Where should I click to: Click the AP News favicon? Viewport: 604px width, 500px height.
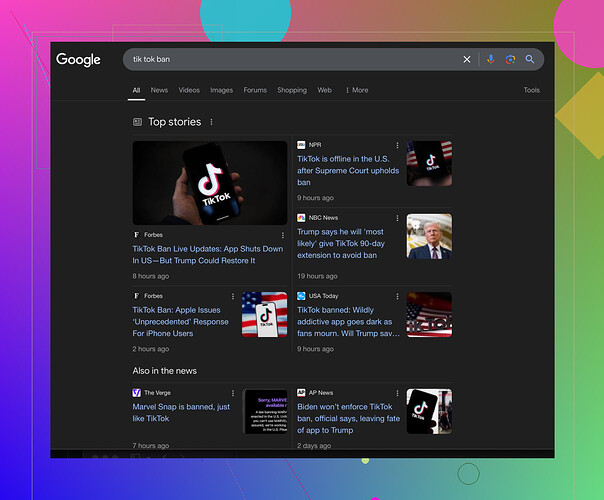tap(301, 393)
